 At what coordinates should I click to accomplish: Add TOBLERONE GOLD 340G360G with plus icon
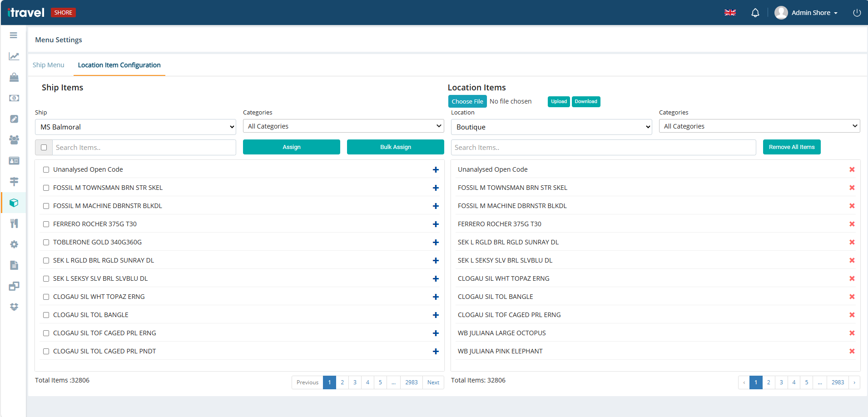436,243
